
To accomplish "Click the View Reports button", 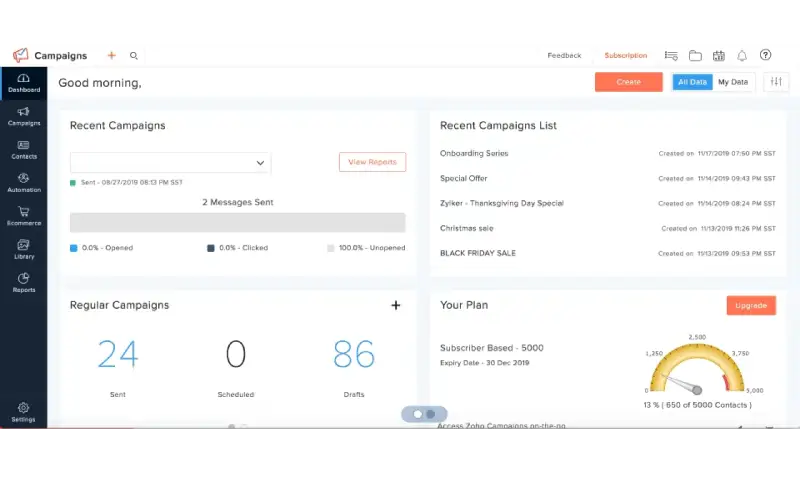I will (x=372, y=162).
